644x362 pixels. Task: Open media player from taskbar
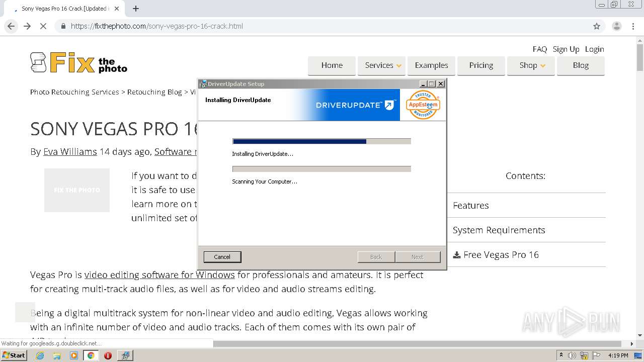pyautogui.click(x=73, y=355)
